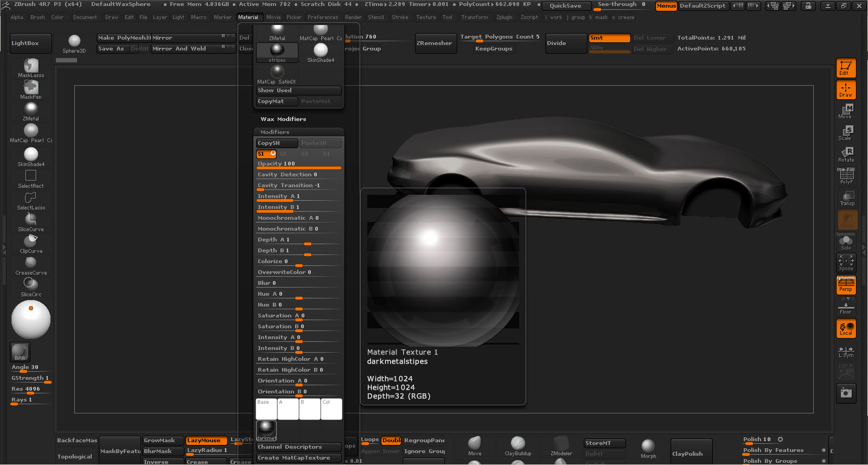
Task: Select the CreaseCurve brush
Action: coord(31,265)
